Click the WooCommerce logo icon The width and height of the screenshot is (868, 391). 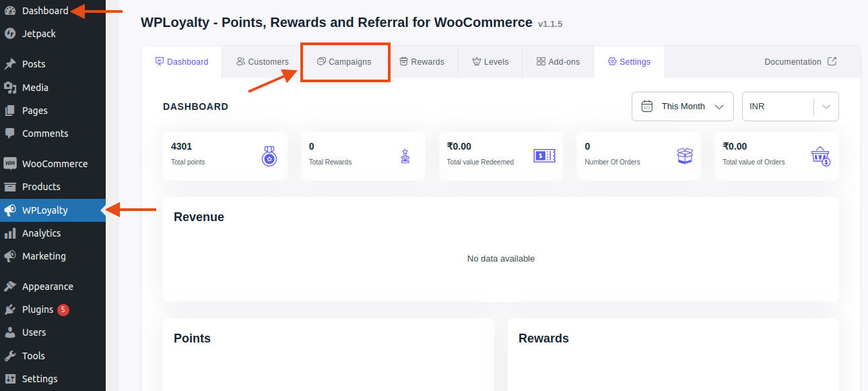click(x=10, y=164)
